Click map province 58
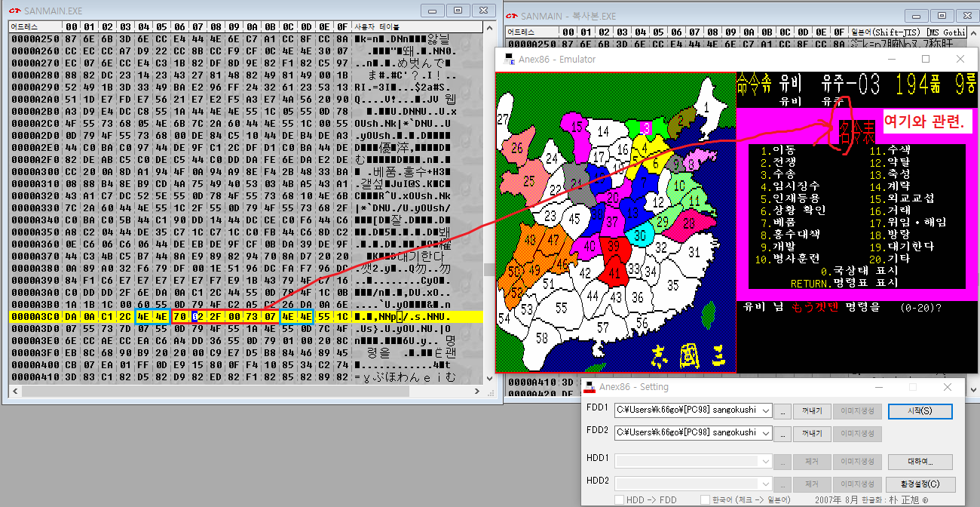 point(541,340)
